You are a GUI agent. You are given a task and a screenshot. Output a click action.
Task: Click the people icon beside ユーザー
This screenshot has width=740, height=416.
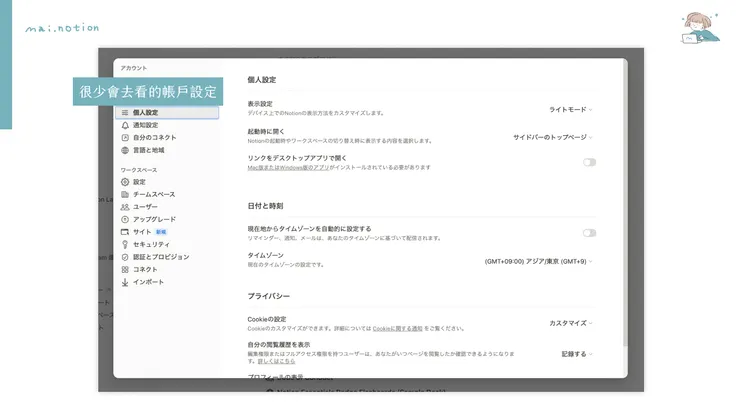pos(125,207)
